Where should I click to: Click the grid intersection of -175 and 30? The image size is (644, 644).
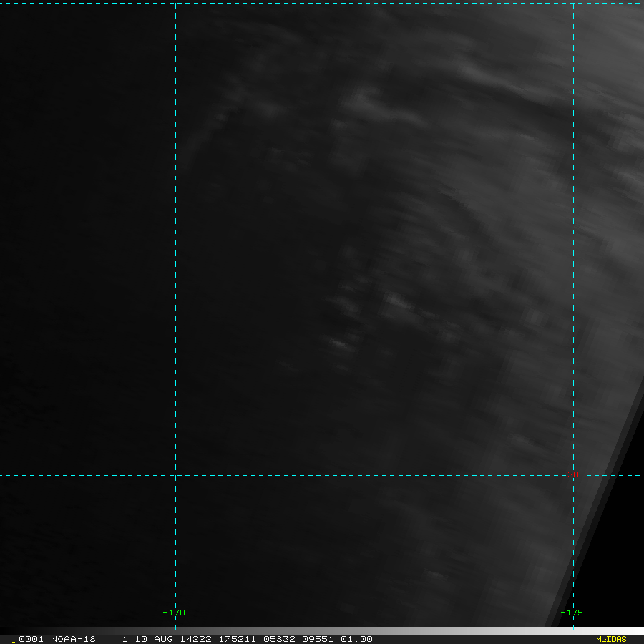[x=573, y=475]
